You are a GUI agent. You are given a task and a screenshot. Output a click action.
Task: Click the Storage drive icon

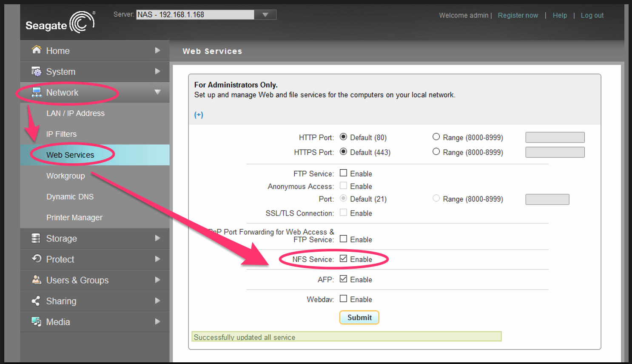coord(36,238)
